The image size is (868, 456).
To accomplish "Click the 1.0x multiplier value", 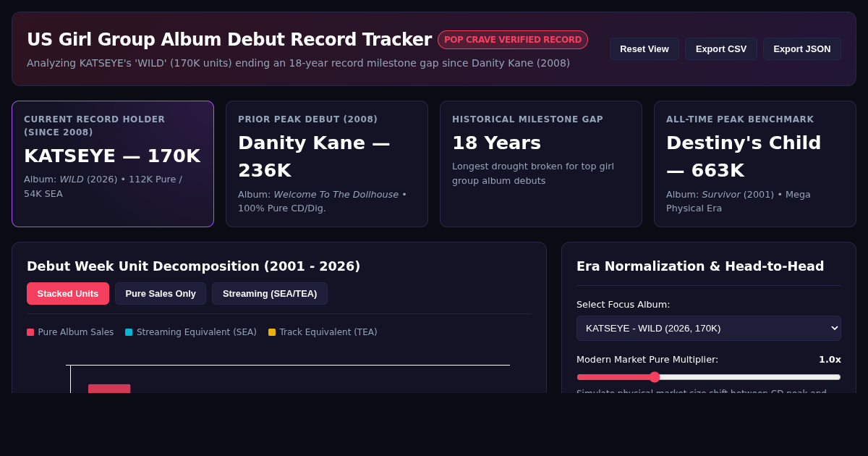I will tap(830, 360).
